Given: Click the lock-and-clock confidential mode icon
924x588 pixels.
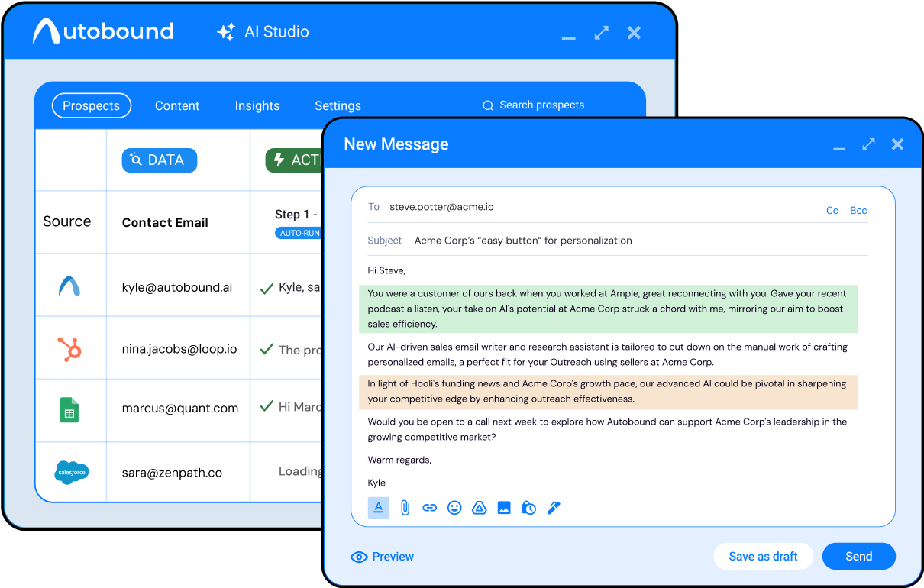Looking at the screenshot, I should point(528,508).
